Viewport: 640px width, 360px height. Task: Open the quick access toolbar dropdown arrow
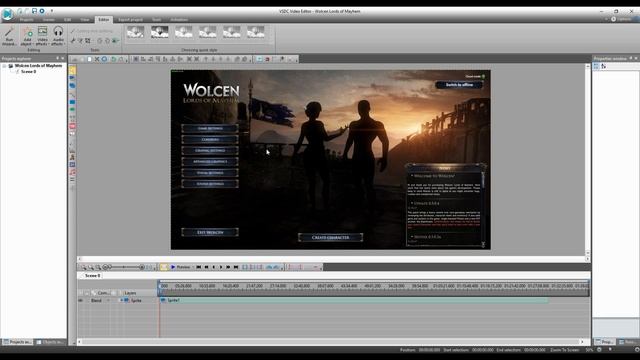click(x=52, y=11)
